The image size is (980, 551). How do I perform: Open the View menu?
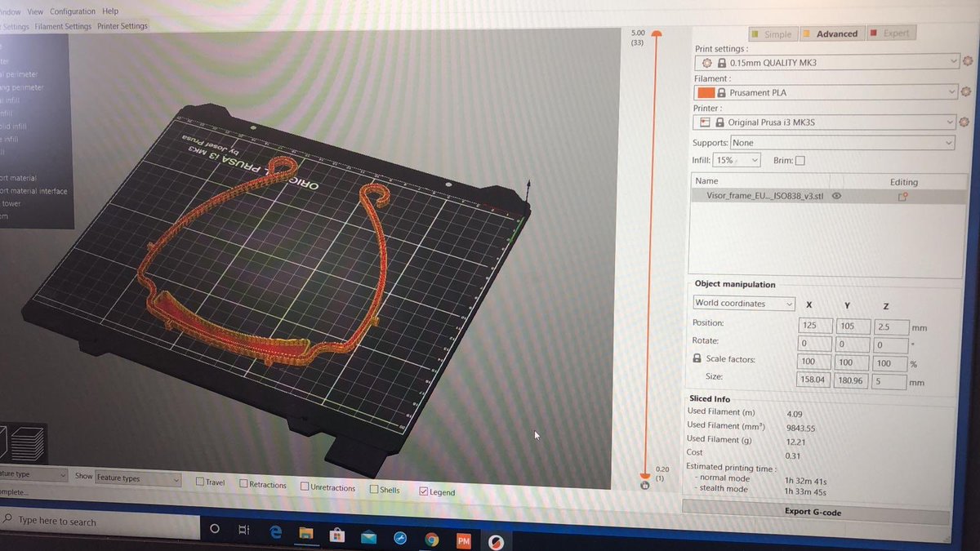(35, 11)
